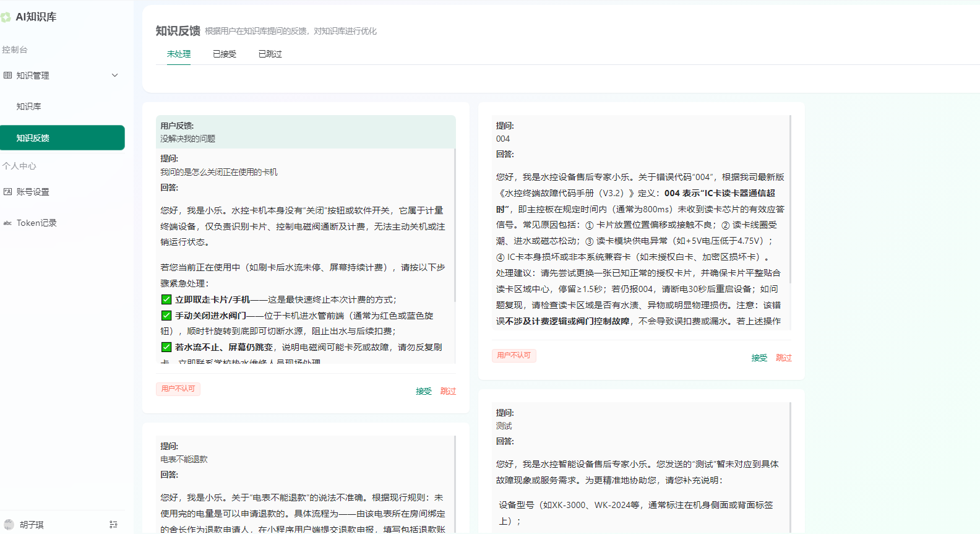Click the 胡子琪 user avatar
Screen dimensions: 980x534
[9, 524]
